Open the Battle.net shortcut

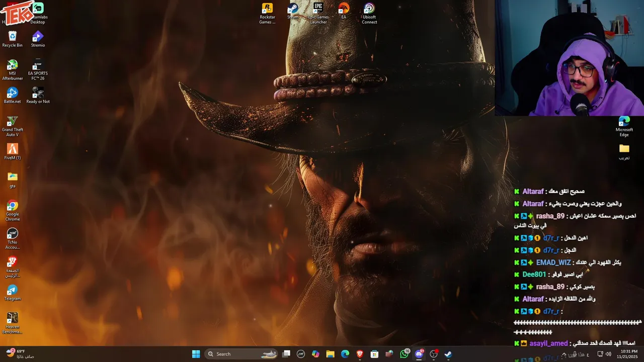pyautogui.click(x=13, y=96)
